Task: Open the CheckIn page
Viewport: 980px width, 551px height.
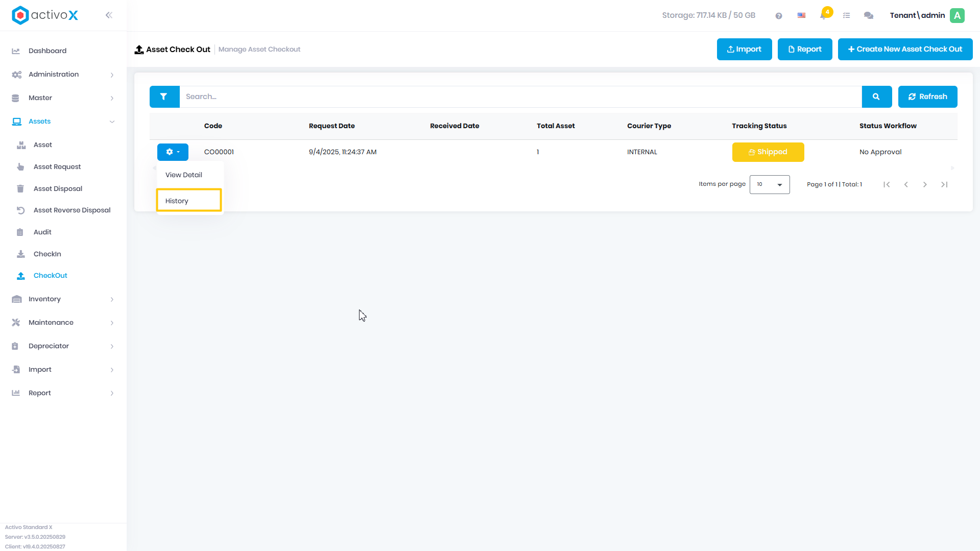Action: pos(47,254)
